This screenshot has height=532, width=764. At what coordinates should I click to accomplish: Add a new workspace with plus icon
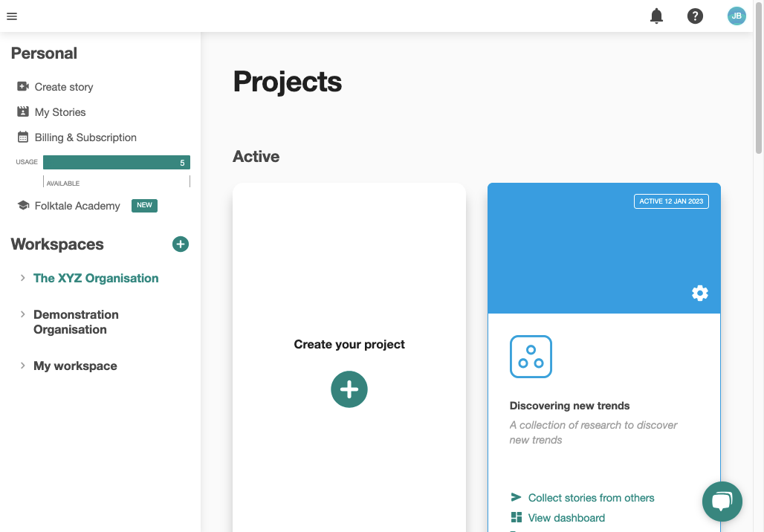[x=181, y=244]
